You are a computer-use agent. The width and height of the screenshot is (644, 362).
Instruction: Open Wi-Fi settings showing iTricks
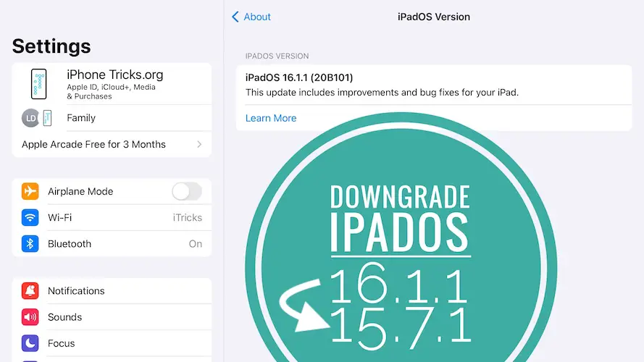click(187, 217)
